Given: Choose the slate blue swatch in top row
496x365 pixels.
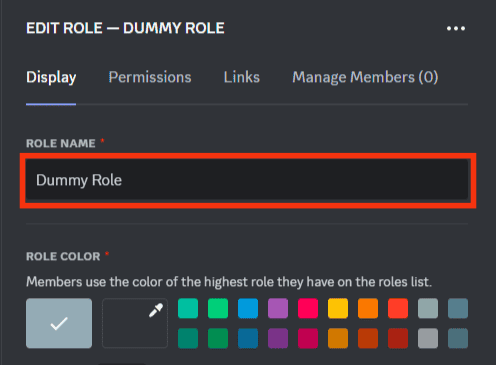Looking at the screenshot, I should click(458, 308).
